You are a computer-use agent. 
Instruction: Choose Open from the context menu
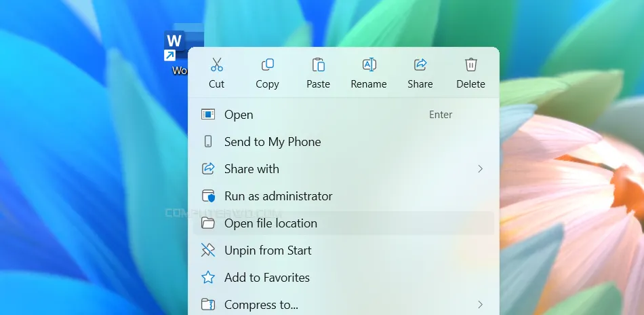tap(344, 114)
